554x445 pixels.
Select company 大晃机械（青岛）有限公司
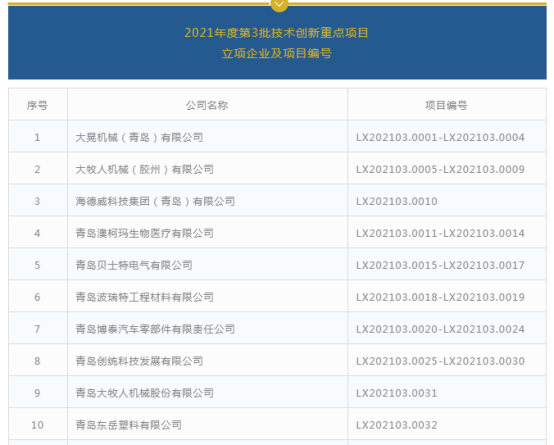[139, 137]
